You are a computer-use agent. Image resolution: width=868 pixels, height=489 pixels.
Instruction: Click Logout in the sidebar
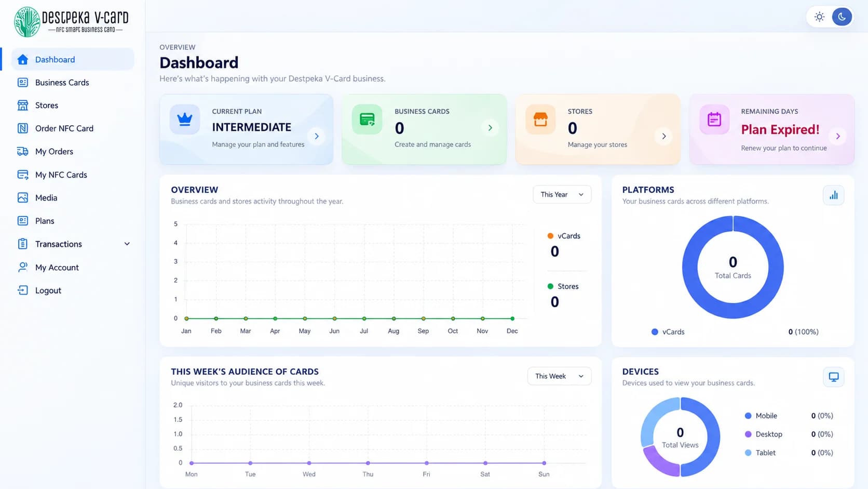pyautogui.click(x=73, y=290)
